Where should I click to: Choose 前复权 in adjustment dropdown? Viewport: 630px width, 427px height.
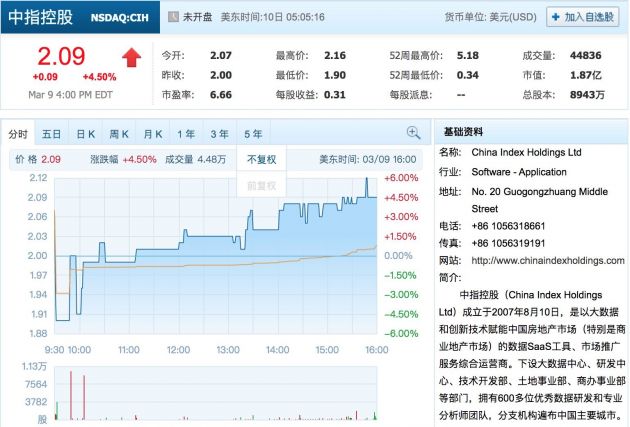(262, 186)
